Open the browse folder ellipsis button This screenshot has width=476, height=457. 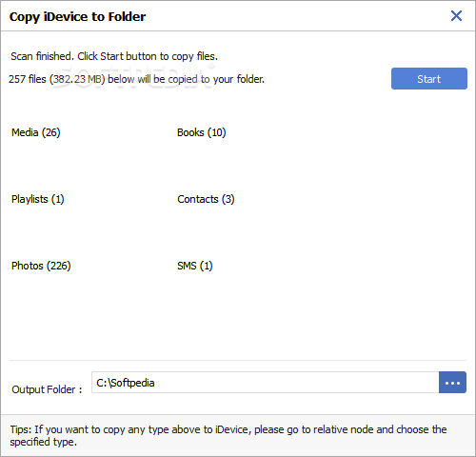click(x=452, y=383)
